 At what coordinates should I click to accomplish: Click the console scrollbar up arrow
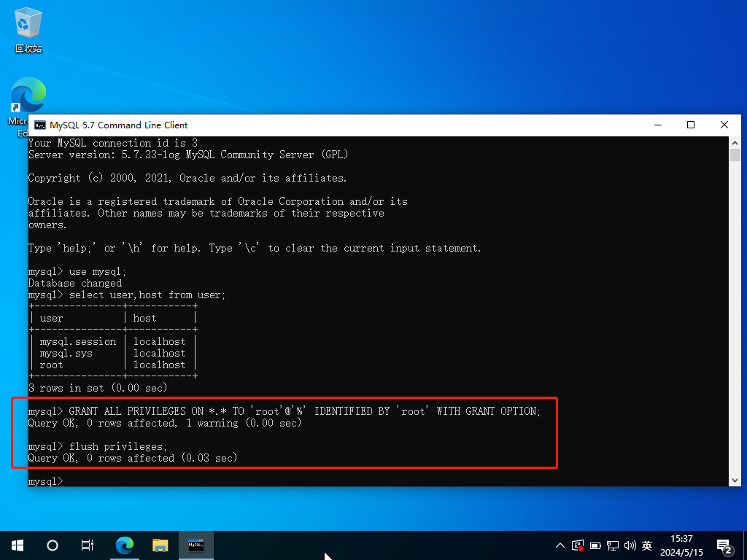pyautogui.click(x=735, y=143)
